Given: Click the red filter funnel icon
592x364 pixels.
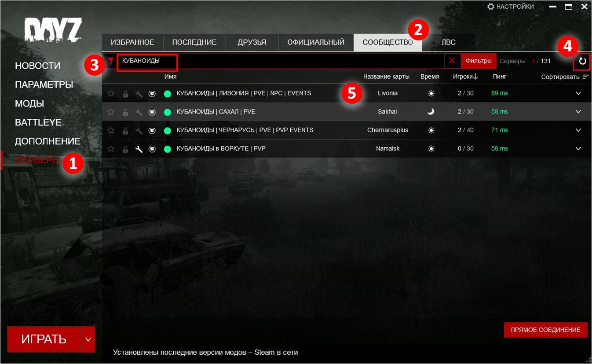Looking at the screenshot, I should pyautogui.click(x=111, y=61).
